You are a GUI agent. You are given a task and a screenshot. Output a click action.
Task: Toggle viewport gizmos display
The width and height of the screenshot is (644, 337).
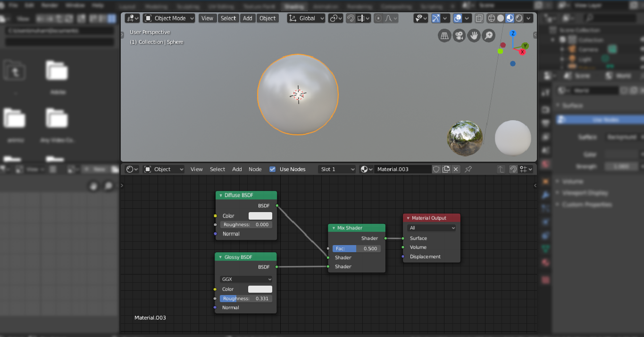(x=436, y=18)
